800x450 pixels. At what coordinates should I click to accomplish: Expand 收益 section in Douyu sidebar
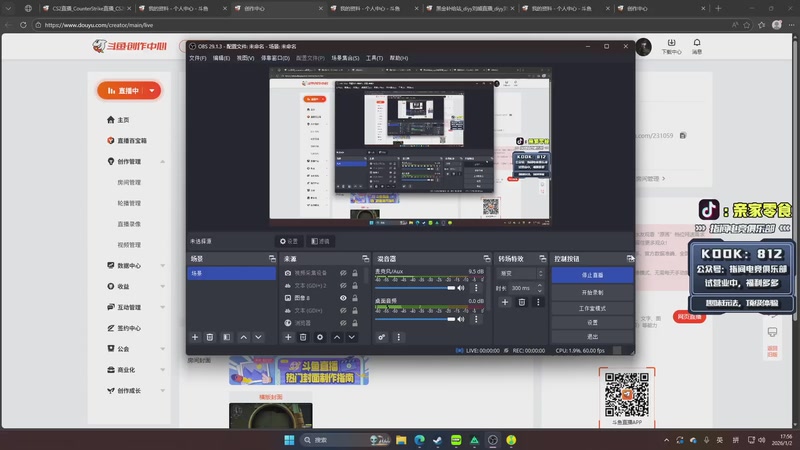click(162, 287)
